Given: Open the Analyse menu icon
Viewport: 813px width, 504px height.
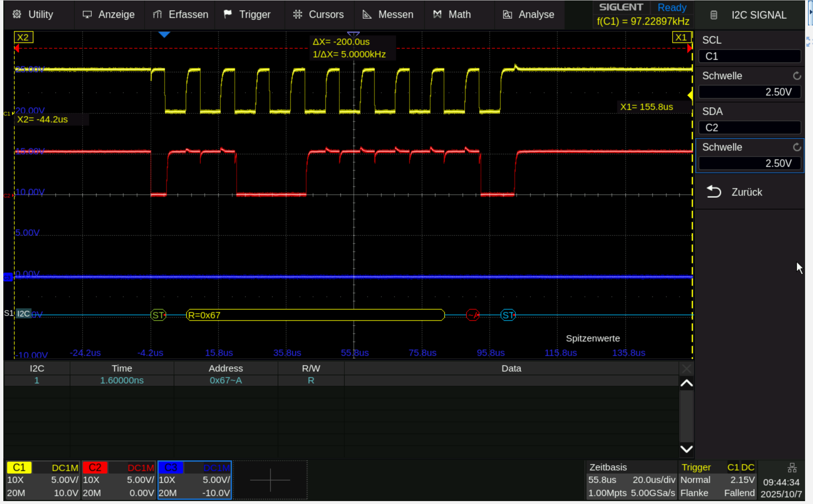Looking at the screenshot, I should click(x=507, y=14).
